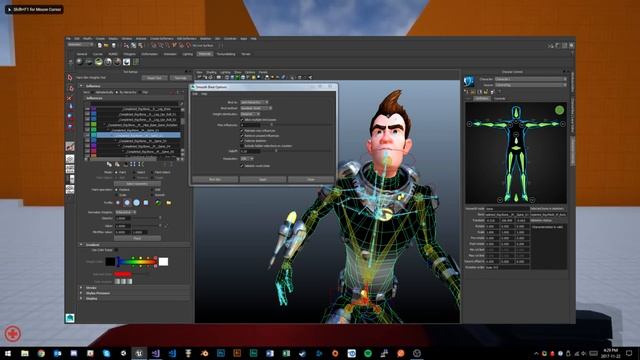Switch to Controls tab in HumanIK panel
The height and width of the screenshot is (360, 640).
point(500,98)
